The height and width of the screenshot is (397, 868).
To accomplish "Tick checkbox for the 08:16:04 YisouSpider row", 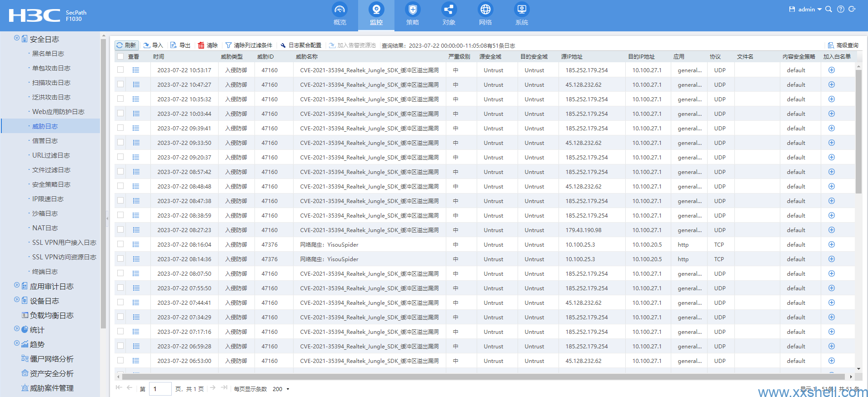I will [120, 244].
